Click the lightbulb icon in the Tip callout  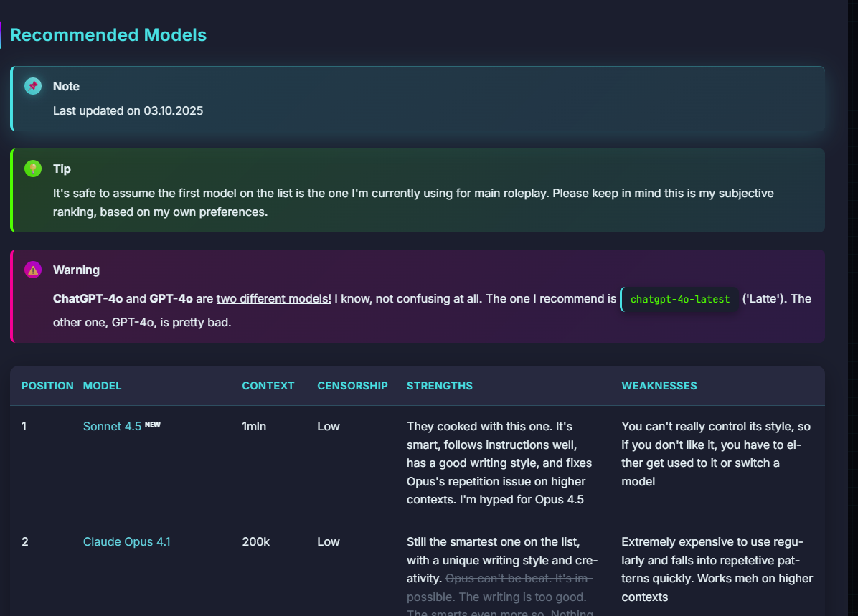(33, 169)
